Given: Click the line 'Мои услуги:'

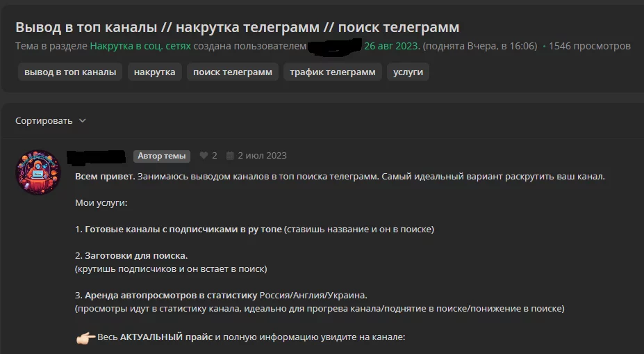Looking at the screenshot, I should [x=101, y=203].
